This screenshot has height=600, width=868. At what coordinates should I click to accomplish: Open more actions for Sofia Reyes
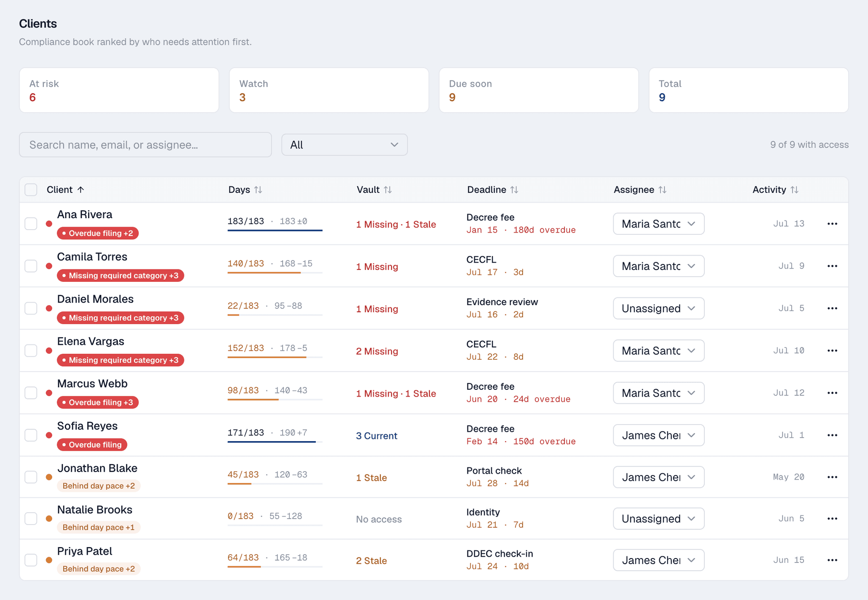click(x=832, y=435)
